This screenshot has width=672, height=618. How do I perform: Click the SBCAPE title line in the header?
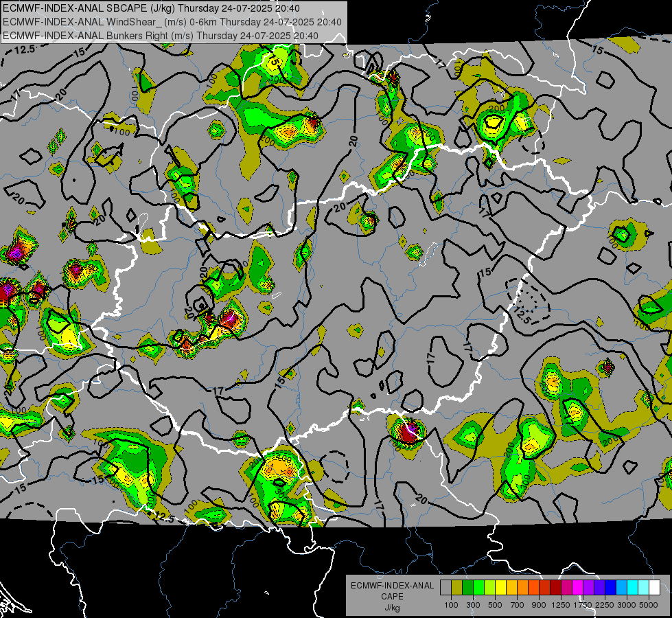click(x=151, y=8)
